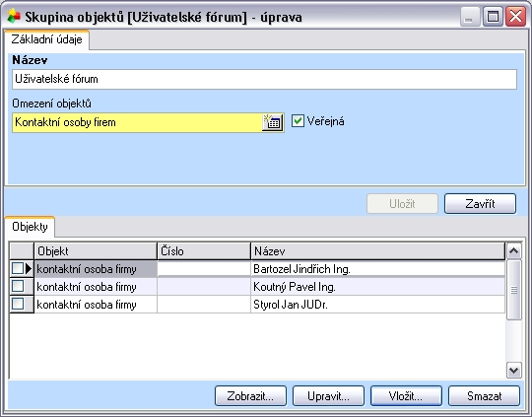Close the window with the red X
Viewport: 532px width, 417px height.
[x=515, y=16]
